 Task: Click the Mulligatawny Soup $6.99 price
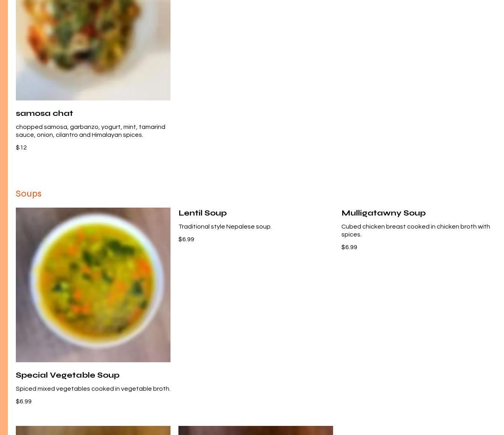click(349, 247)
